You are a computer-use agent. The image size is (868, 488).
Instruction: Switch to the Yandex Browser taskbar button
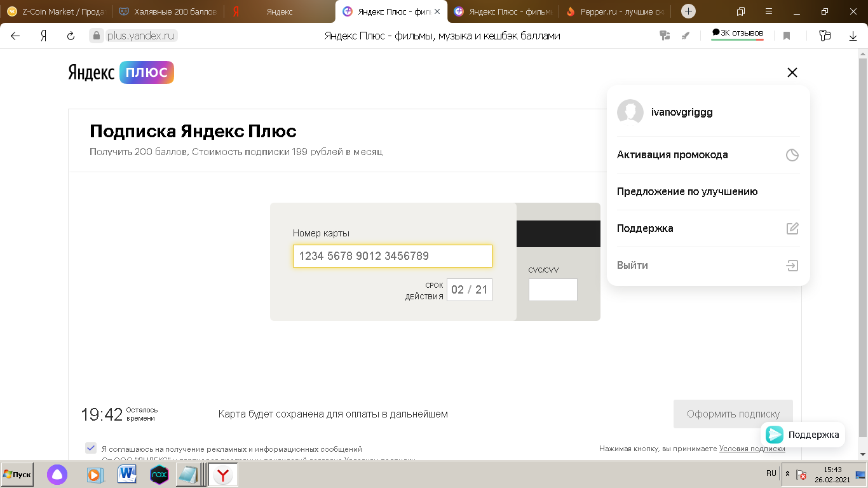(x=222, y=475)
